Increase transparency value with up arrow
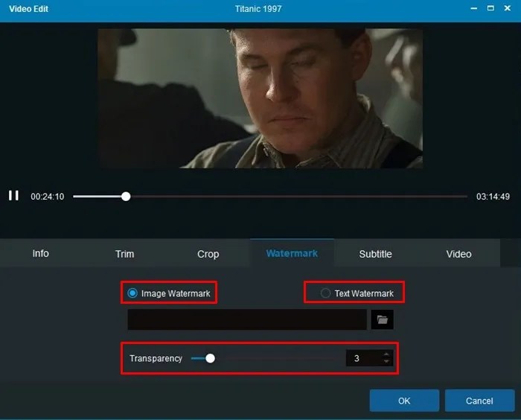 (x=386, y=354)
